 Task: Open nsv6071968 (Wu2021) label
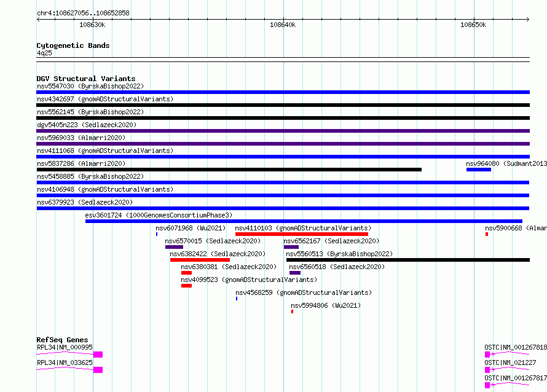191,228
